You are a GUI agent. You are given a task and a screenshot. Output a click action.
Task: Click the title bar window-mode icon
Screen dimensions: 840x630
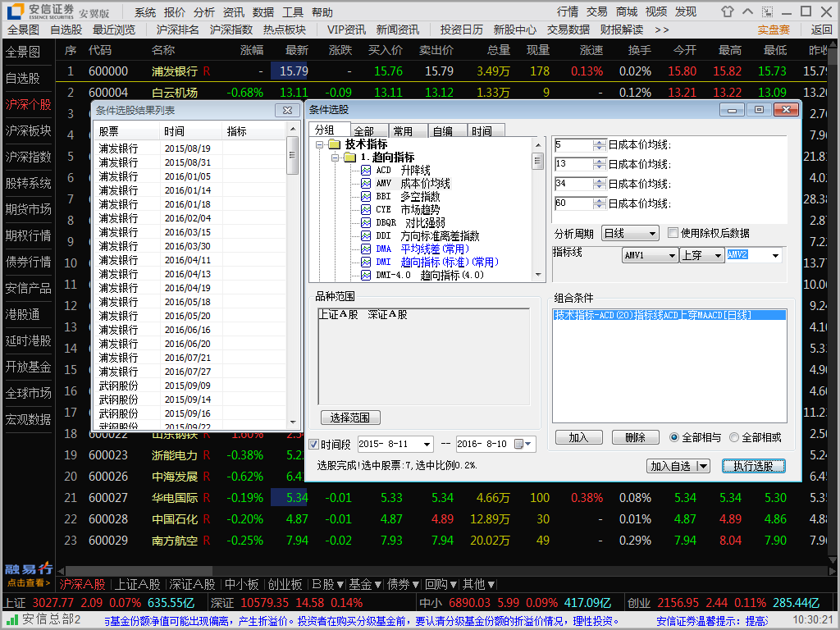pos(768,11)
